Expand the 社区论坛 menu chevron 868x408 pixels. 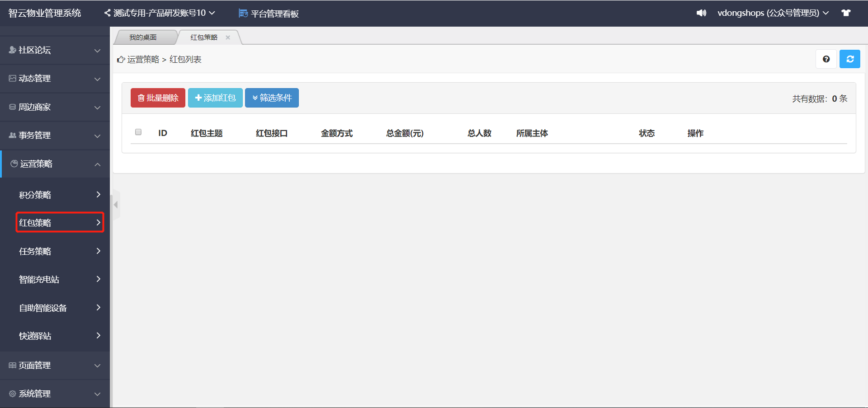[x=97, y=51]
